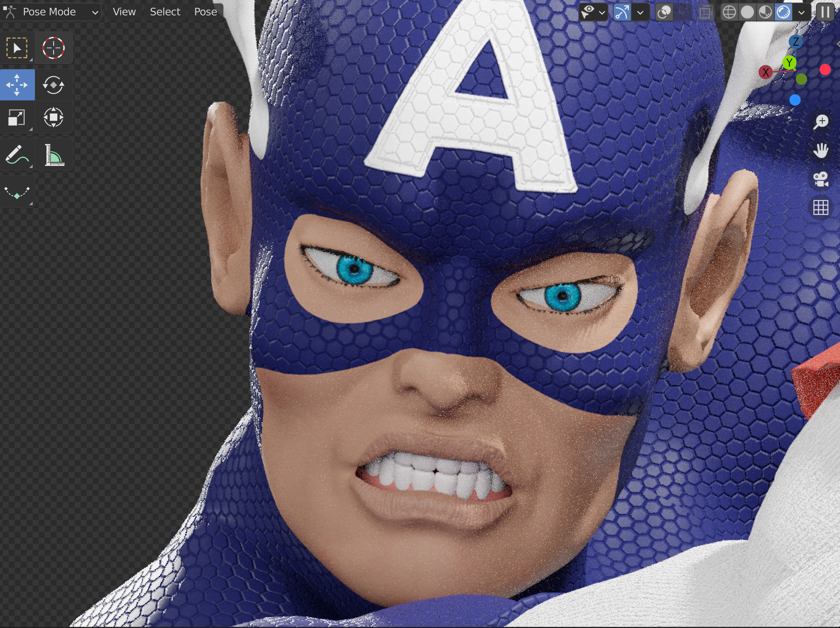Switch to wireframe viewport shading
The width and height of the screenshot is (840, 628).
click(x=729, y=12)
